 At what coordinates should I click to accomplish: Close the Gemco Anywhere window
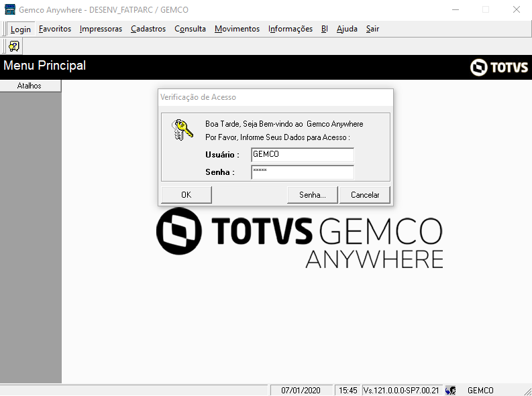(517, 9)
